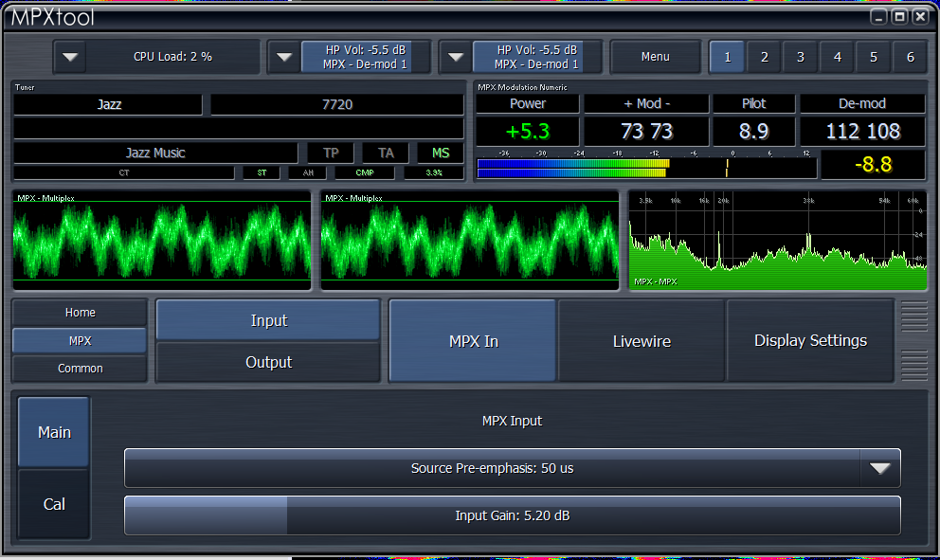Click the 73 73 modulation reading
The image size is (940, 560).
[x=647, y=132]
